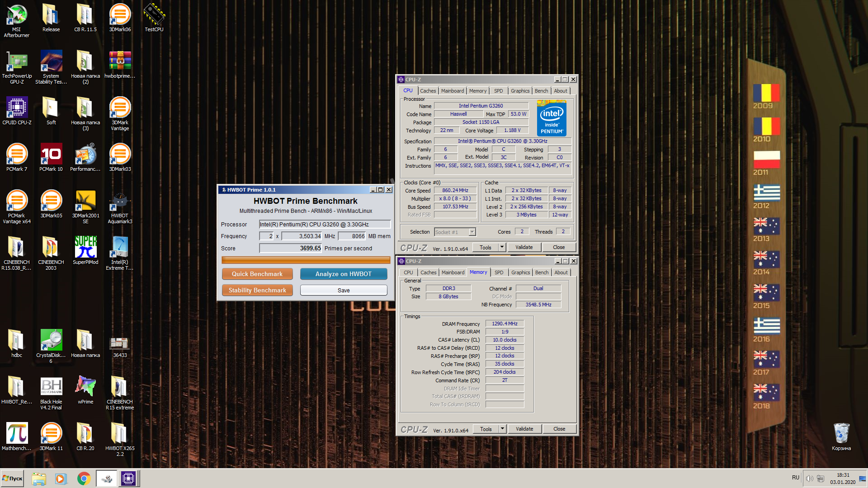Viewport: 868px width, 488px height.
Task: Open MSI Afterburner desktop icon
Action: (17, 20)
